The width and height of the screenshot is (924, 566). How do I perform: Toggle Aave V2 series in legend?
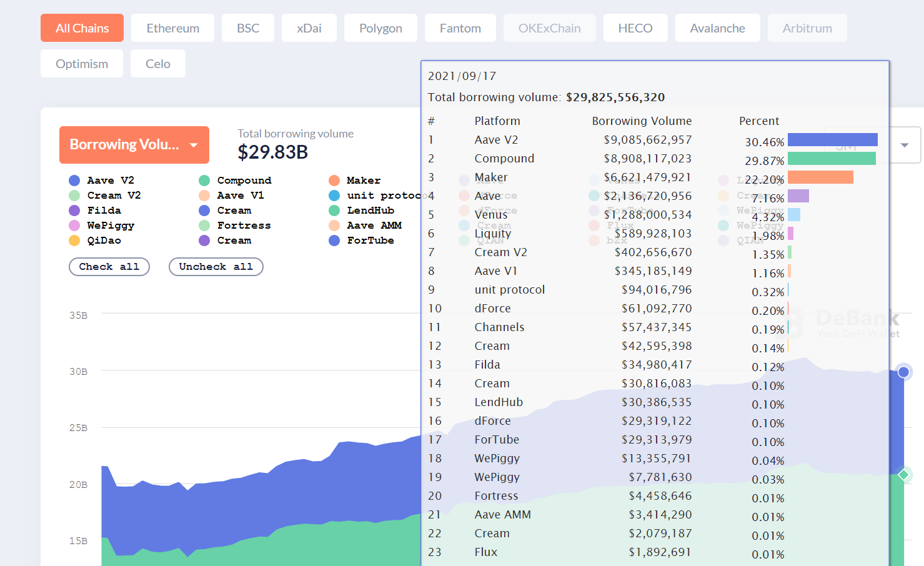click(102, 181)
